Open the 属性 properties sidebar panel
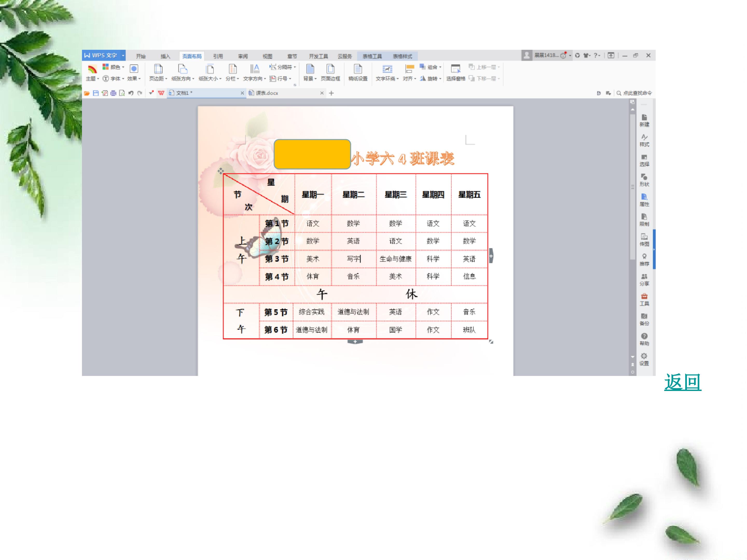Viewport: 747px width, 560px height. [644, 200]
